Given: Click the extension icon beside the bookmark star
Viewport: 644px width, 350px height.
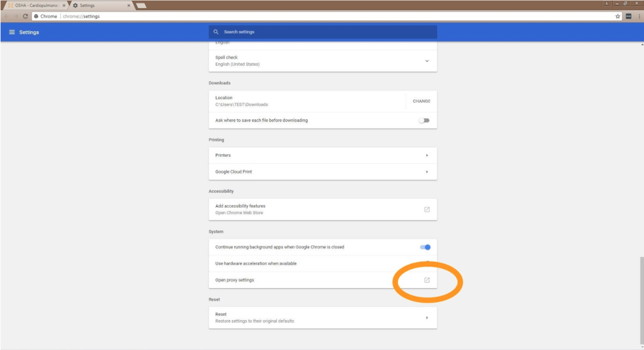Looking at the screenshot, I should [x=628, y=16].
